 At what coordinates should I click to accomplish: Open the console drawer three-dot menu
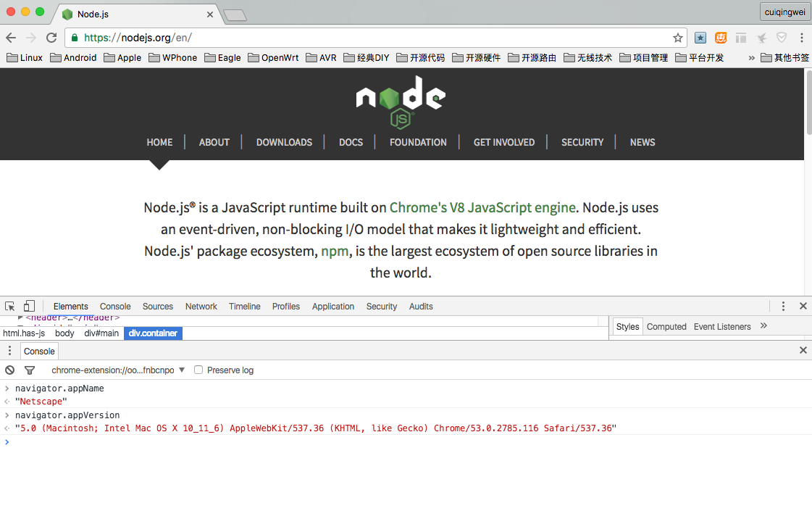coord(9,351)
